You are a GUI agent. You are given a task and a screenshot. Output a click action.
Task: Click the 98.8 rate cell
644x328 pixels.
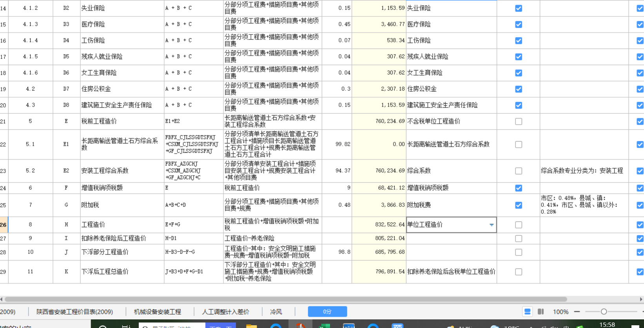(337, 252)
